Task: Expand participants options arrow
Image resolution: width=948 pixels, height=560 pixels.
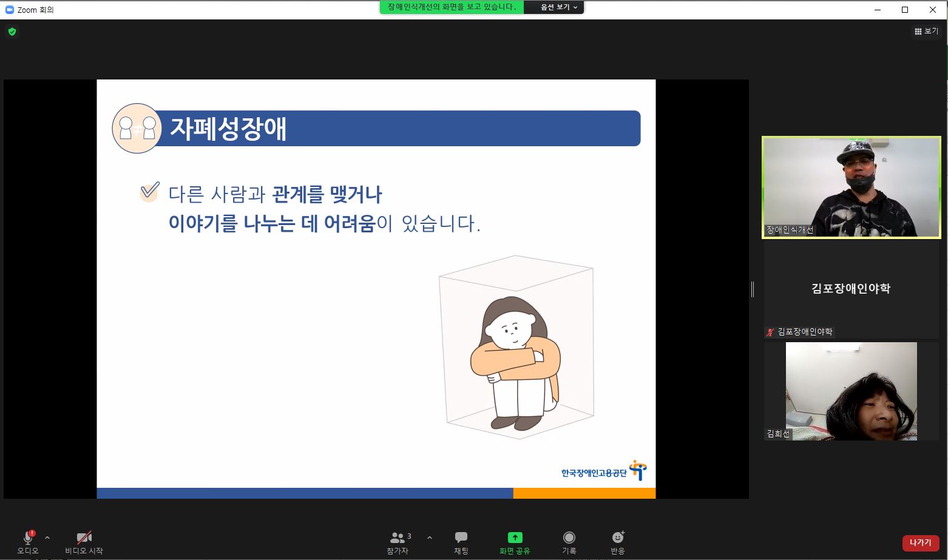Action: (430, 538)
